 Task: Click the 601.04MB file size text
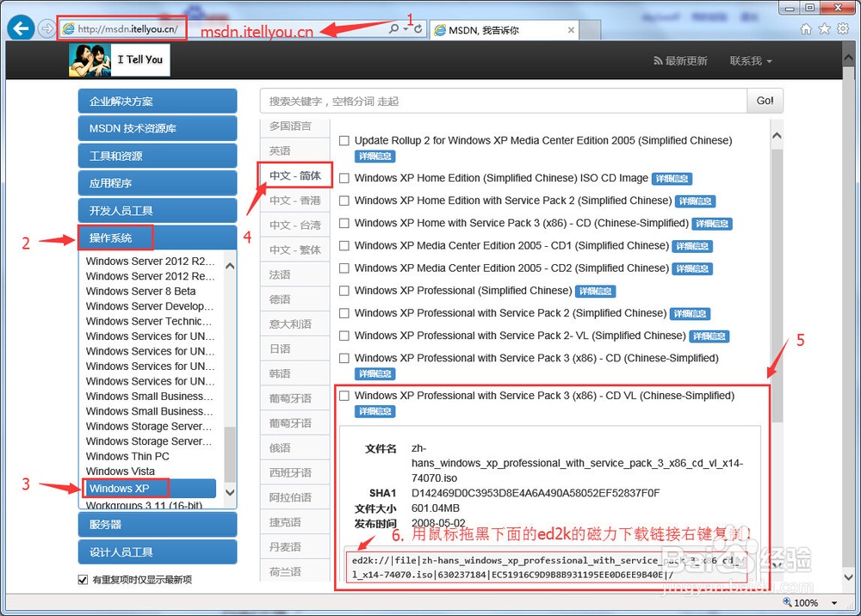[x=436, y=508]
